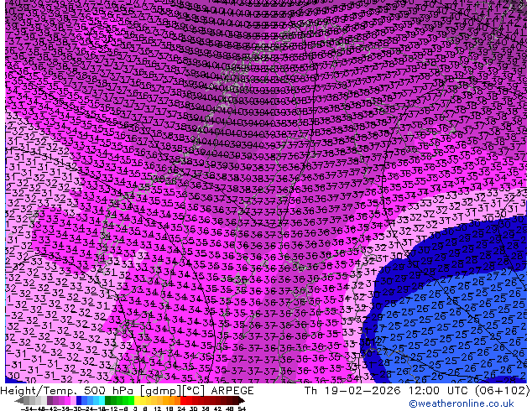Viewport: 532px width, 411px height.
Task: Select the '12:00 UTC (06+102)' forecast time
Action: coord(469,391)
